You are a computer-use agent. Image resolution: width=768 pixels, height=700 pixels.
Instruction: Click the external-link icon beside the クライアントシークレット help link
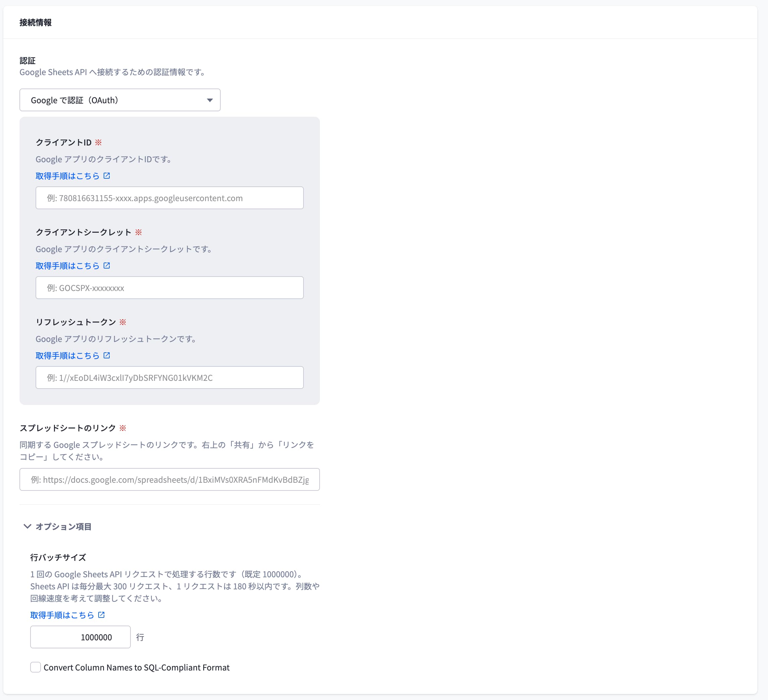point(107,266)
